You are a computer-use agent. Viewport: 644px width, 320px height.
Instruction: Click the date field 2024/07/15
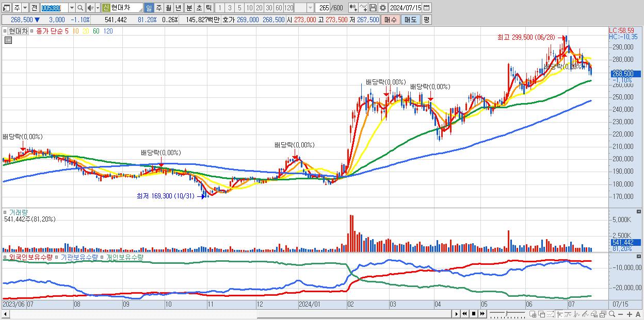coord(406,8)
